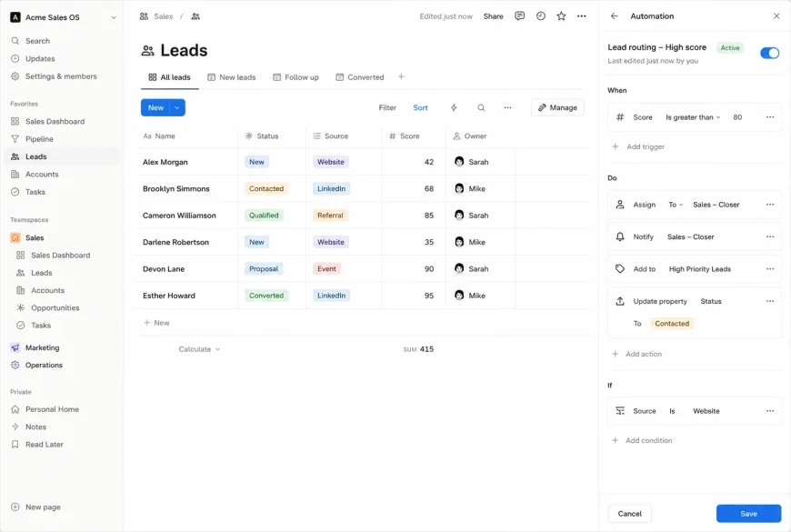
Task: Switch to the Converted tab
Action: [x=360, y=77]
